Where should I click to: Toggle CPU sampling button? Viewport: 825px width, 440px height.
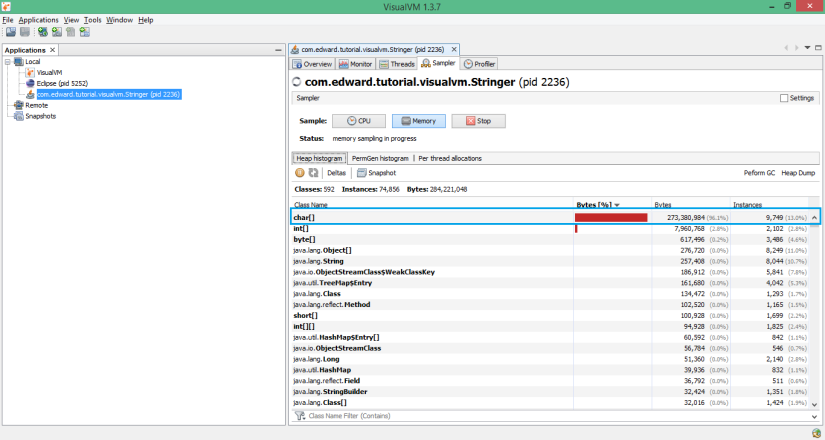(358, 120)
